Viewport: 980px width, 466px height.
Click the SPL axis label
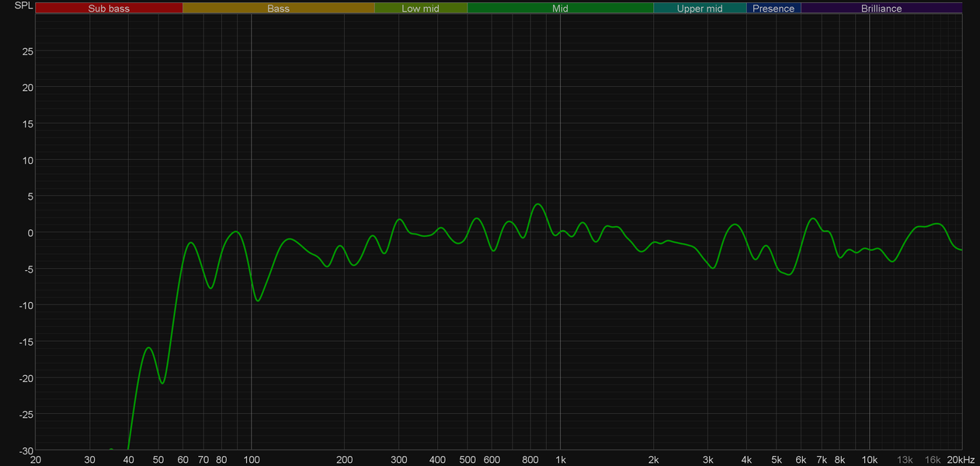coord(24,6)
